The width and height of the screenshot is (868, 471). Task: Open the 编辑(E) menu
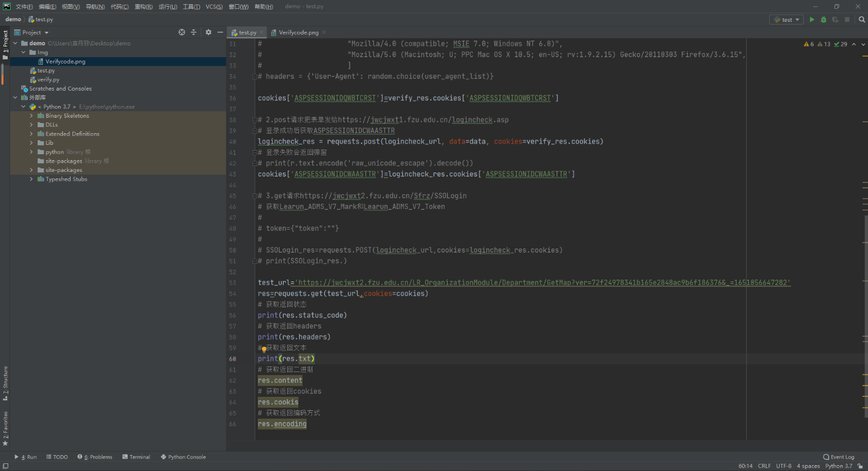point(48,6)
